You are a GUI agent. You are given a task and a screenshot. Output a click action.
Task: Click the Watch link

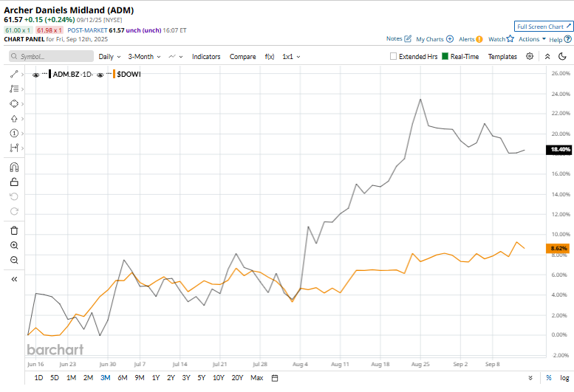coord(496,39)
